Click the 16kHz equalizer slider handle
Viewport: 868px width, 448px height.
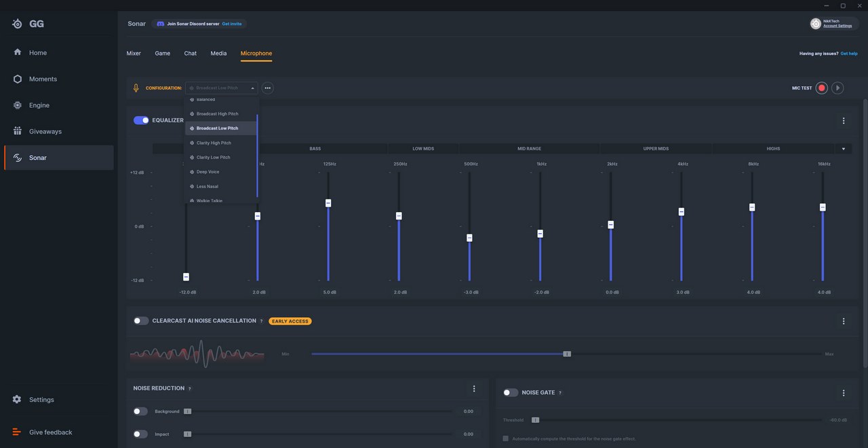pyautogui.click(x=823, y=207)
